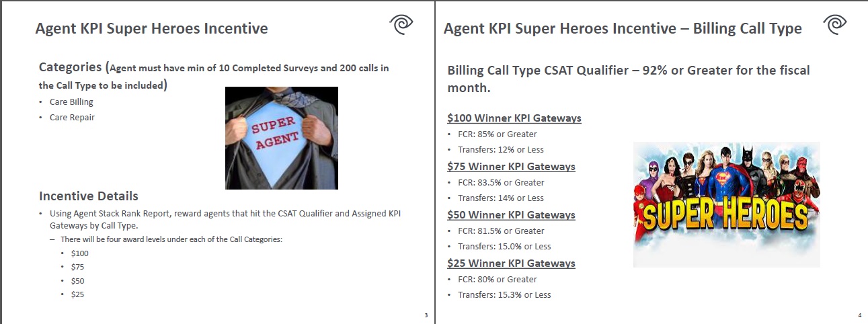Click the "$50 Winner KPI Gateways" heading

511,215
